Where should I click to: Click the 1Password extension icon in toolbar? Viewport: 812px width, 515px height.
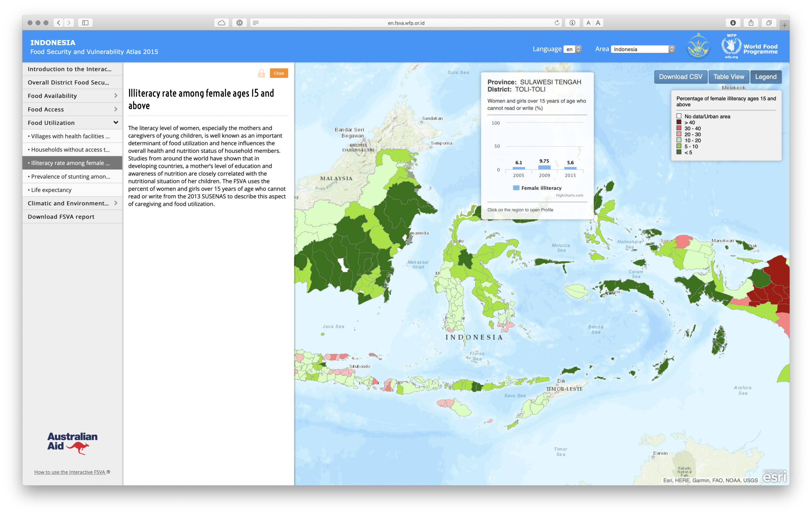(239, 23)
